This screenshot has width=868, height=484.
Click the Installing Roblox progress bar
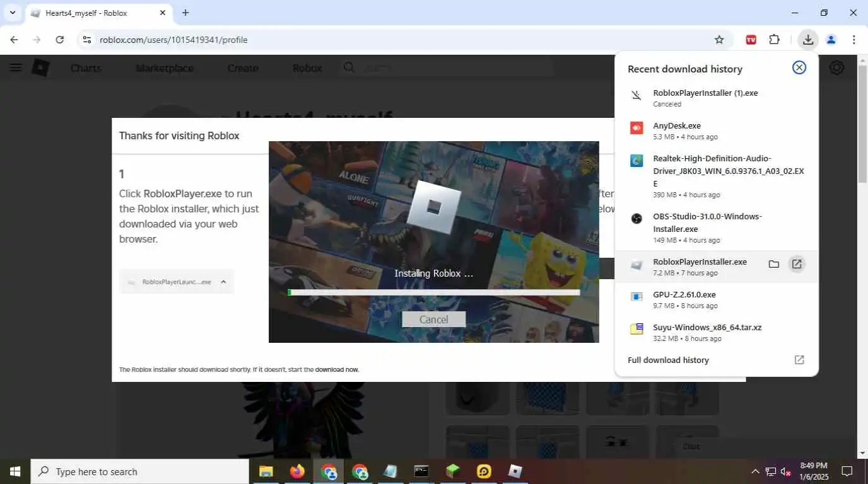click(x=434, y=292)
